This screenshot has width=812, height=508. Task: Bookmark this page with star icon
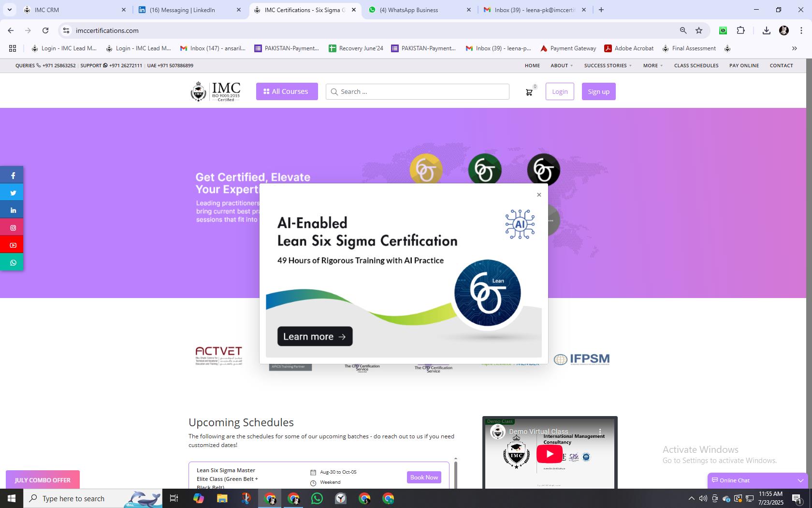[699, 30]
